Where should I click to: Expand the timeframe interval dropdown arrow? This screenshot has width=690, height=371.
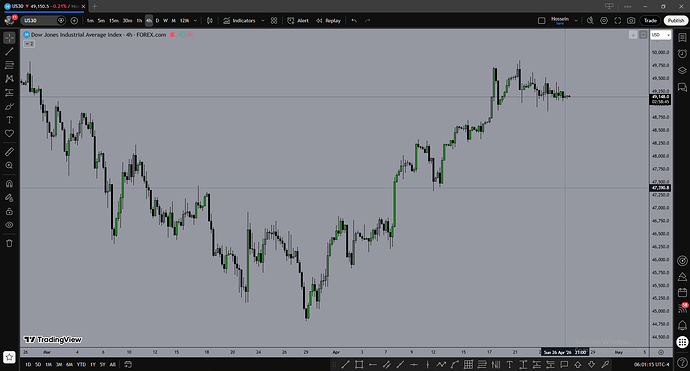click(195, 21)
